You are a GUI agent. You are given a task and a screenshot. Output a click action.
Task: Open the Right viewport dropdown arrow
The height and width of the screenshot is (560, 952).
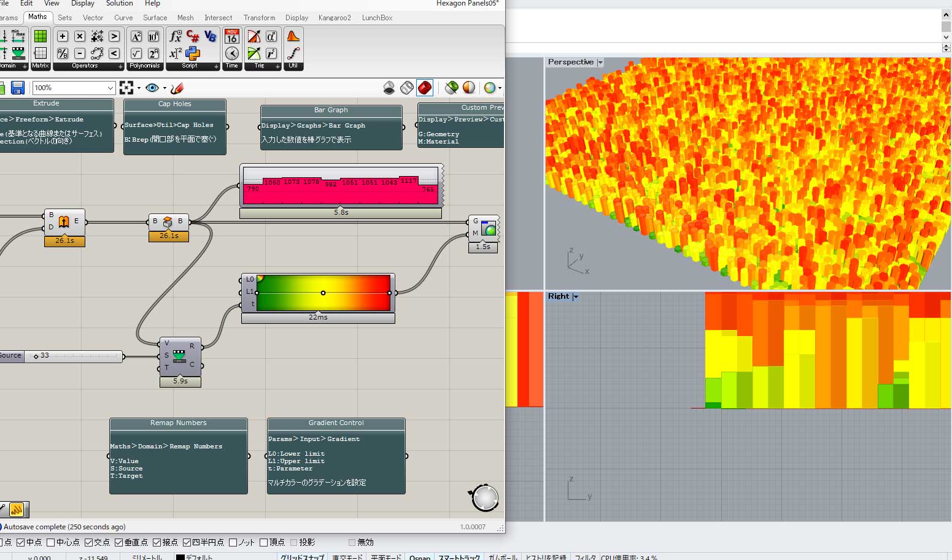click(575, 297)
